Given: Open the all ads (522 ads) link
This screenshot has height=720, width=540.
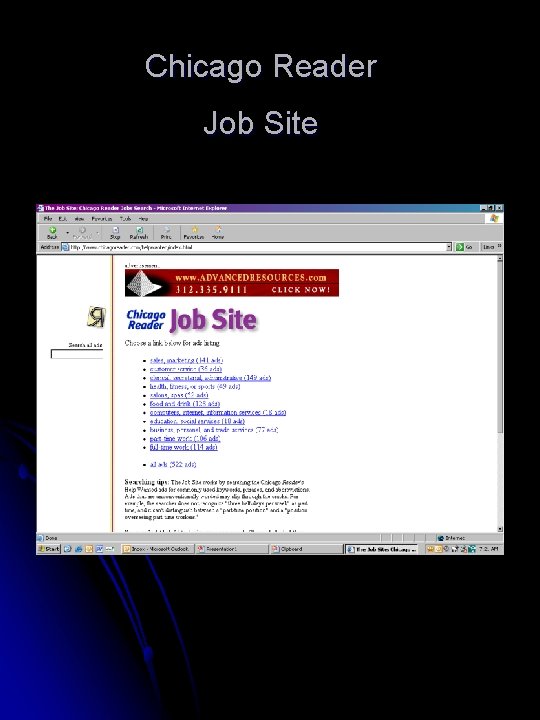Looking at the screenshot, I should coord(173,465).
